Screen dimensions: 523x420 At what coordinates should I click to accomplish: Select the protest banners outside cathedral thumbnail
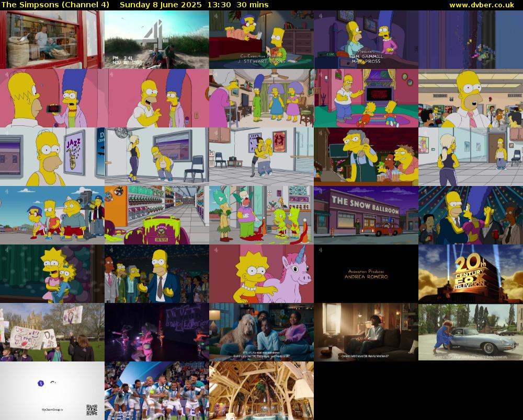pyautogui.click(x=52, y=332)
